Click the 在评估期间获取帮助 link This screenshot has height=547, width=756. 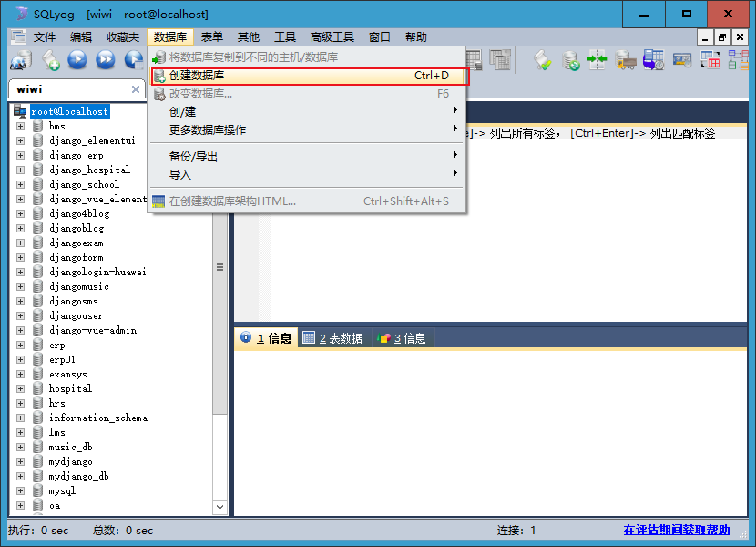[x=677, y=530]
